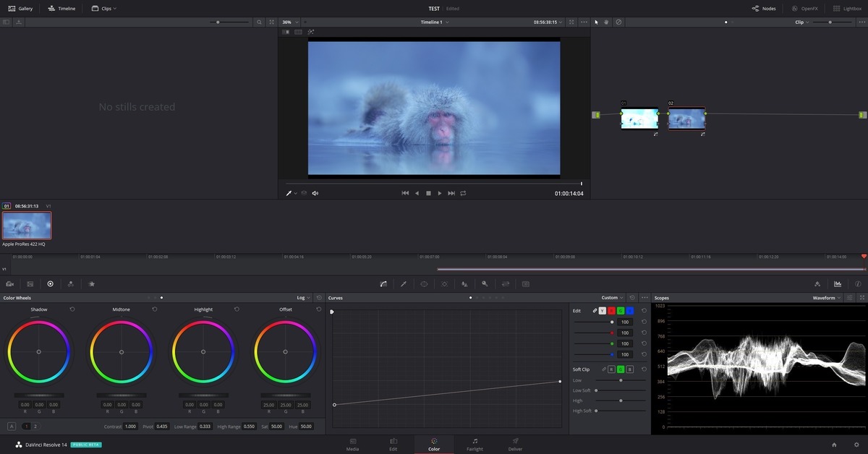Viewport: 868px width, 454px height.
Task: Open the Lightbox view
Action: 847,9
